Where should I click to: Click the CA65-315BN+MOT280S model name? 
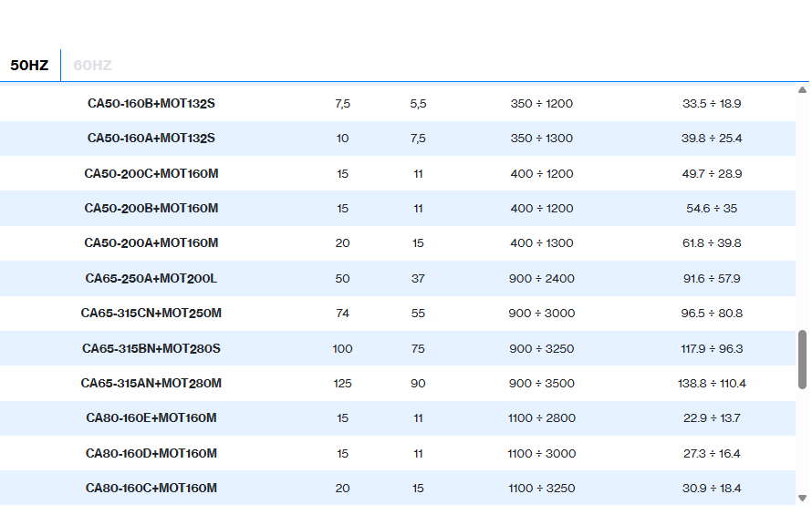click(151, 348)
